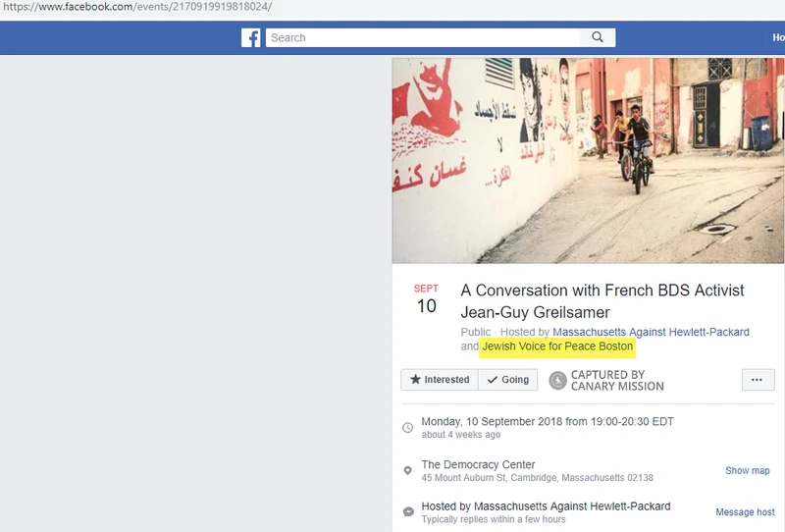Image resolution: width=785 pixels, height=532 pixels.
Task: Toggle Interested for this event
Action: pos(440,380)
